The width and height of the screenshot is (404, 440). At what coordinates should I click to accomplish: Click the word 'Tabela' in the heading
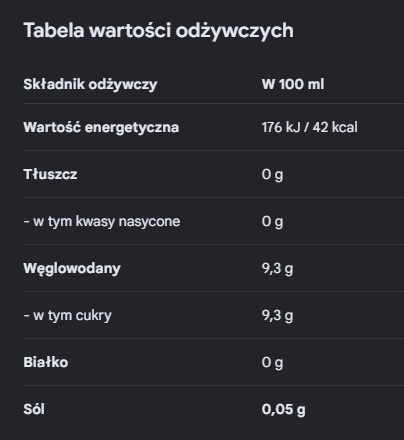(x=54, y=30)
